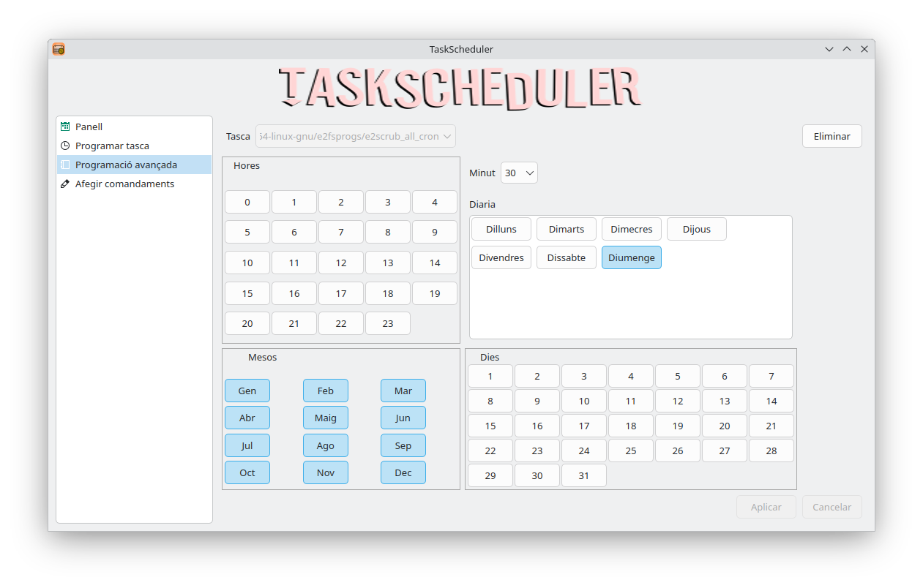Open the Tasca combo box
The image size is (923, 588).
[x=355, y=136]
